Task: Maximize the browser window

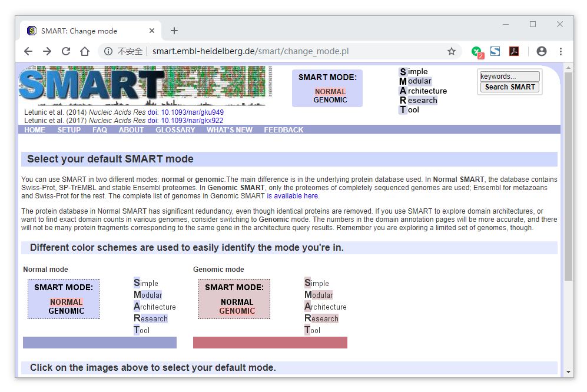Action: (533, 24)
